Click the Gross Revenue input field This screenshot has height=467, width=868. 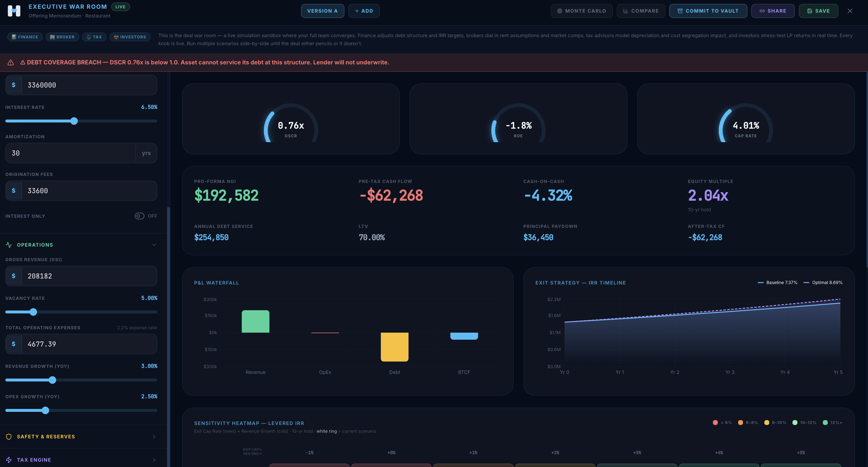point(89,276)
